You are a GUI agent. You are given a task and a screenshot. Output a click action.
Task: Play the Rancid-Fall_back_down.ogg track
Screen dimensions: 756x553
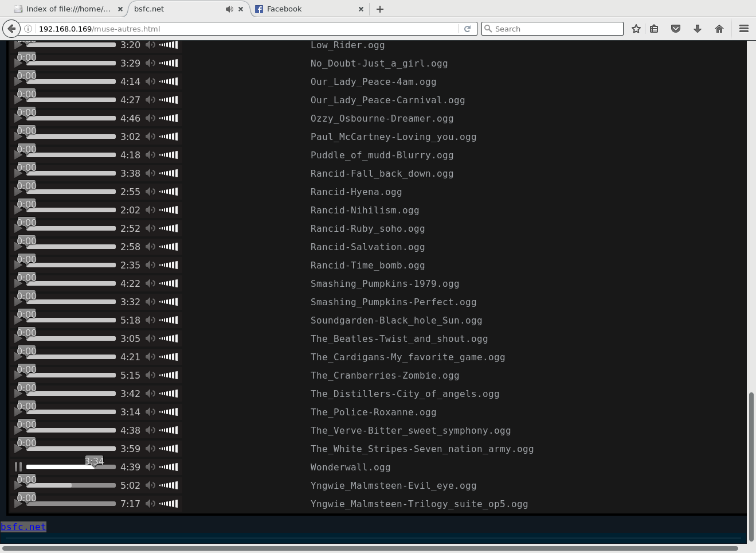click(18, 173)
